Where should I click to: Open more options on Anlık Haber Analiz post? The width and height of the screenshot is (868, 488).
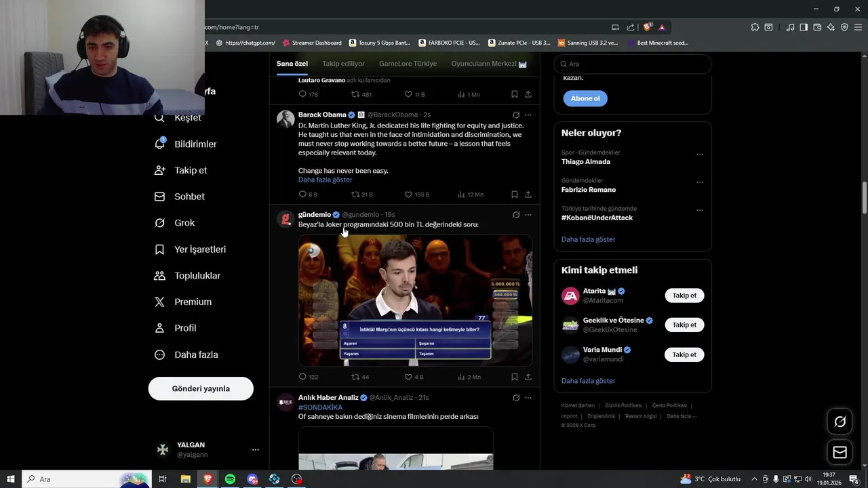pyautogui.click(x=528, y=398)
